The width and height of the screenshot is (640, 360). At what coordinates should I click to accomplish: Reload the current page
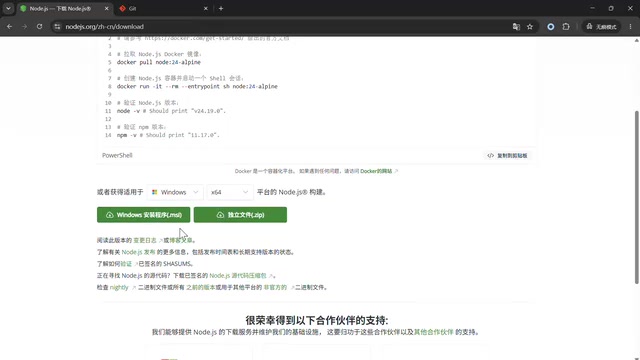click(39, 27)
